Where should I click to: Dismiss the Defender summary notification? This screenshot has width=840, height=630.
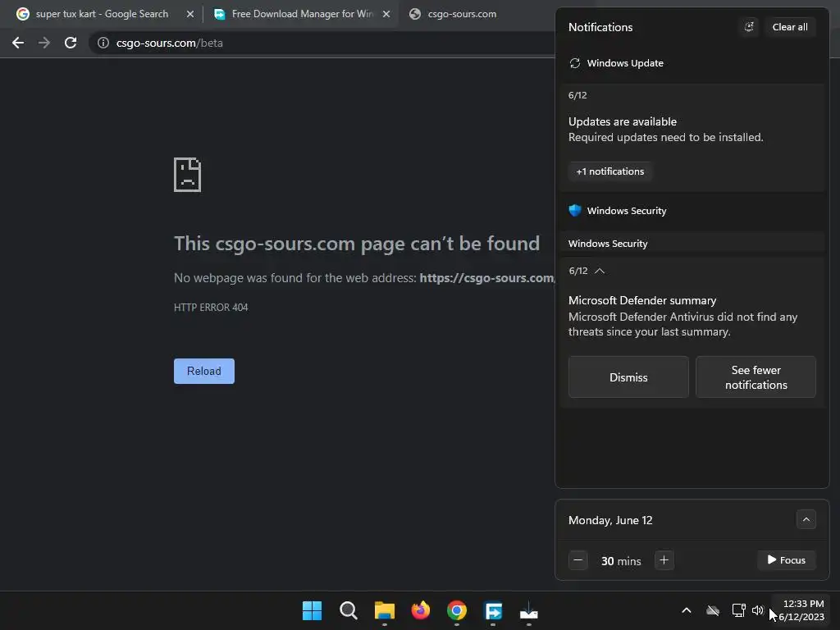[628, 377]
